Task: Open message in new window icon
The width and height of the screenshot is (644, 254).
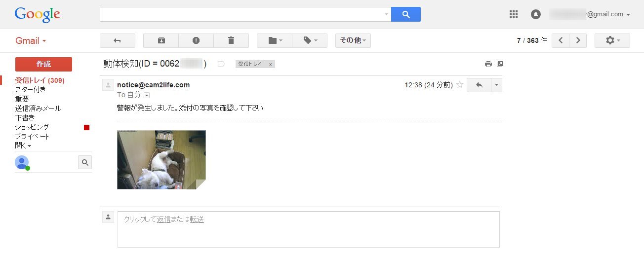Action: tap(500, 64)
